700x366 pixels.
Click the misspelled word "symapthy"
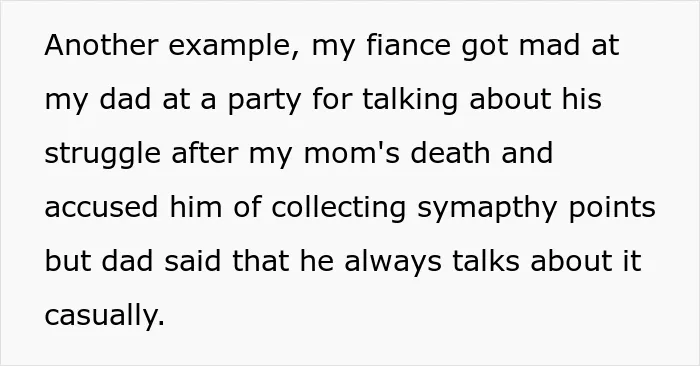click(487, 209)
